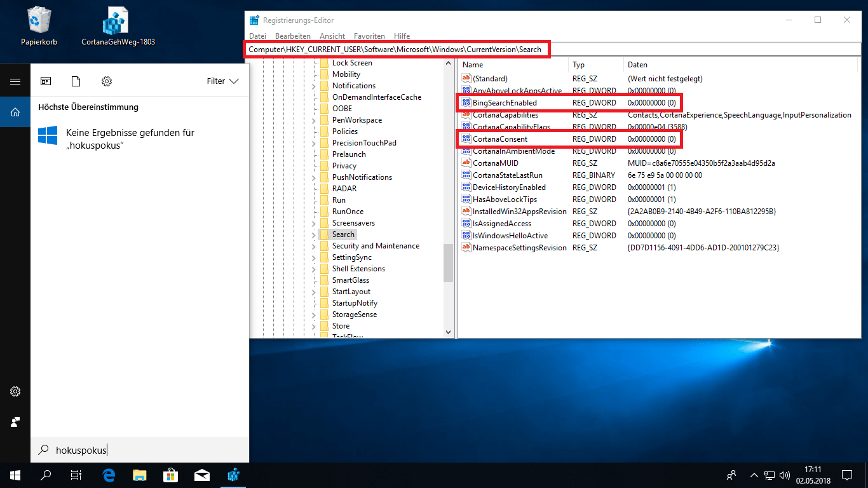Select the NamespaceSettingsRevision value
This screenshot has width=868, height=488.
[519, 248]
